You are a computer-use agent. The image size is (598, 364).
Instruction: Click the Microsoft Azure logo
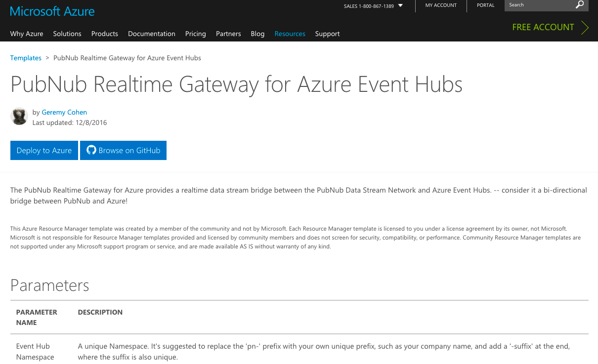pos(51,11)
